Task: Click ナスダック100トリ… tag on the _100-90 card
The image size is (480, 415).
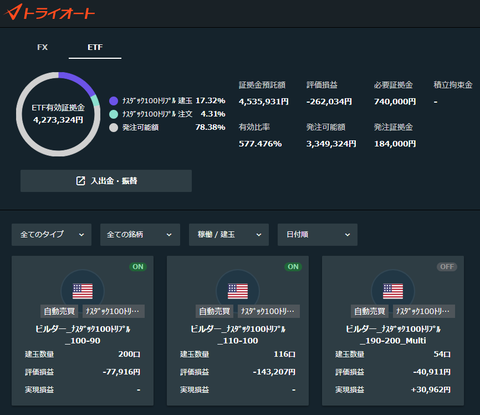Action: click(113, 311)
